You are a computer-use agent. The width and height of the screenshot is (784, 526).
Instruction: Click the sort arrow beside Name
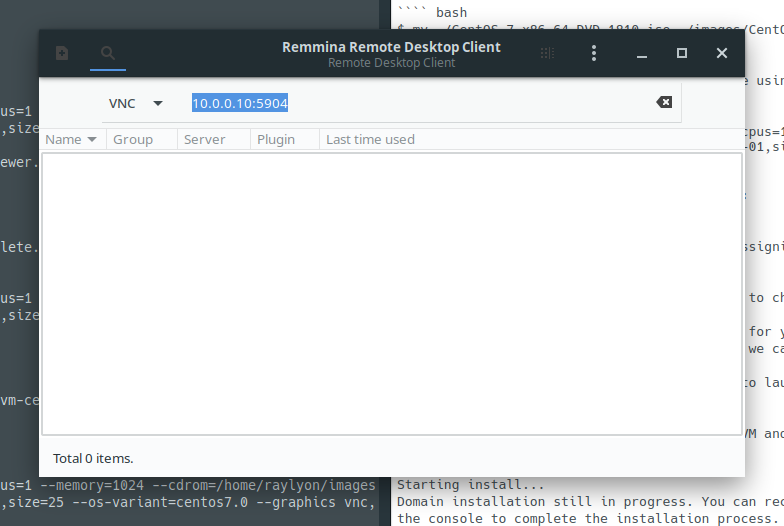tap(92, 140)
